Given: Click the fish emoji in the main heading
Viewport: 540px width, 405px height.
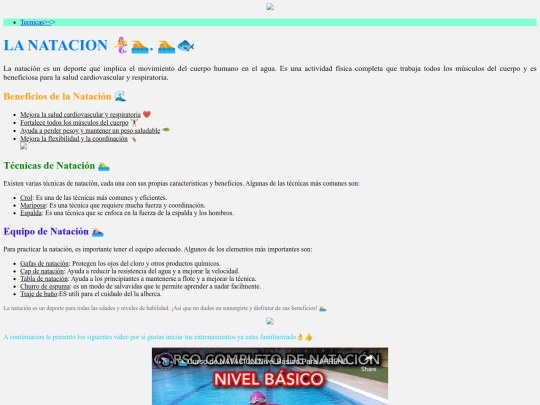Looking at the screenshot, I should (186, 45).
